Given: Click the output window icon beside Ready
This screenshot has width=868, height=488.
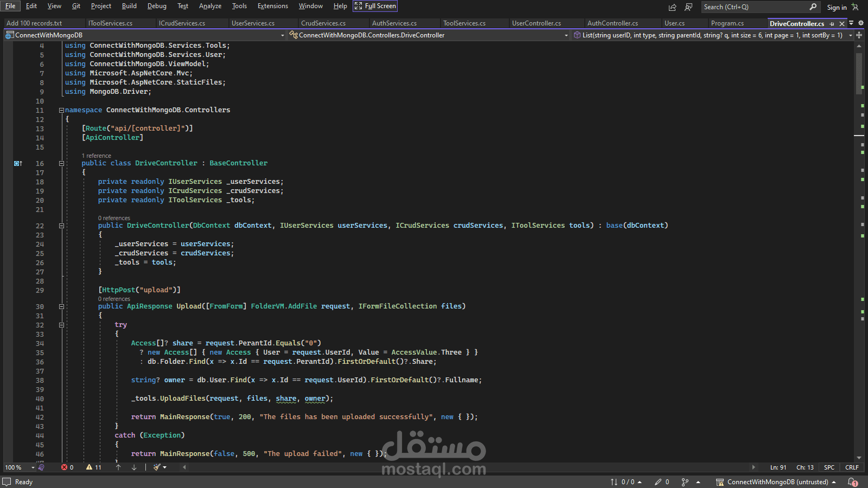Looking at the screenshot, I should coord(7,482).
